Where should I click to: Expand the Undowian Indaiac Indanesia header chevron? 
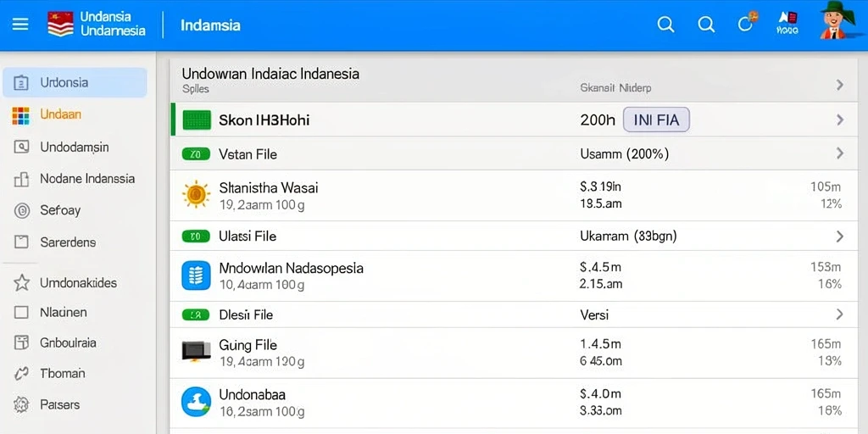[840, 85]
